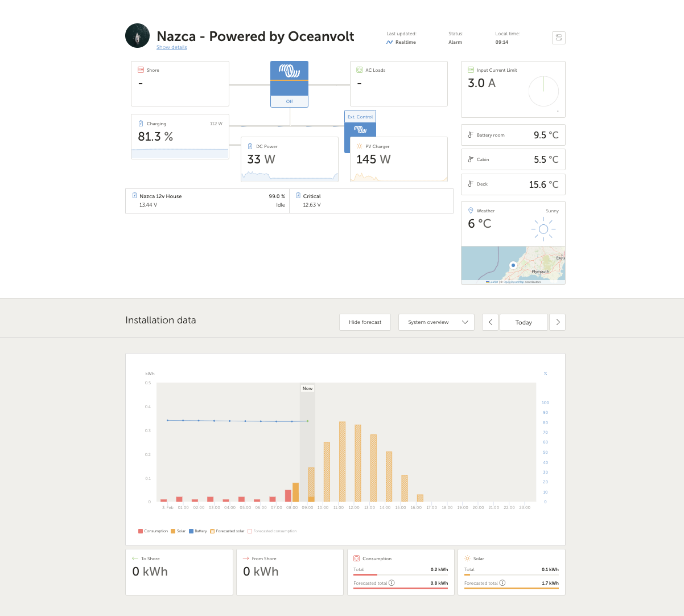684x616 pixels.
Task: Click the 3.0 A current limit value
Action: [481, 83]
